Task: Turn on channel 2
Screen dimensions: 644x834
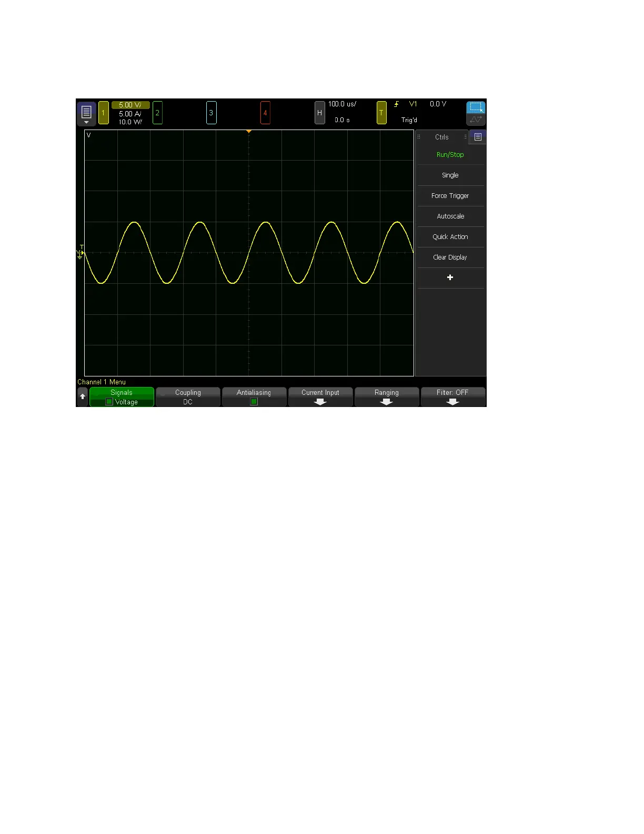Action: [x=157, y=113]
